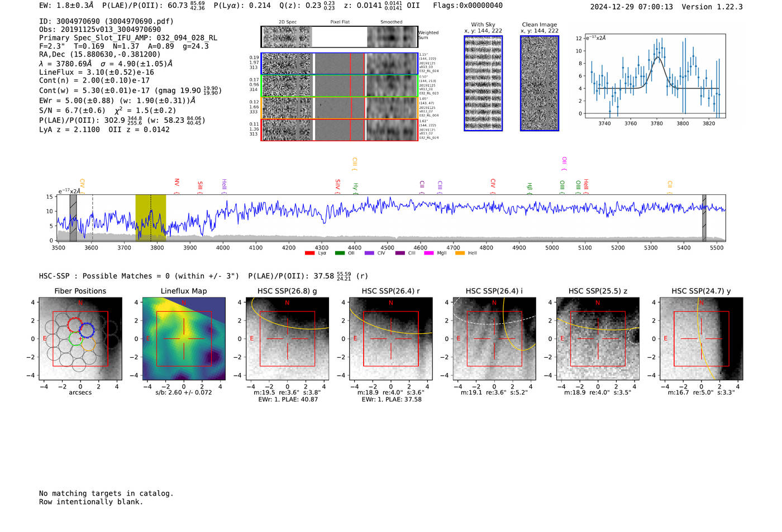This screenshot has width=782, height=532.
Task: Click the SiIV line marker label
Action: click(x=337, y=185)
